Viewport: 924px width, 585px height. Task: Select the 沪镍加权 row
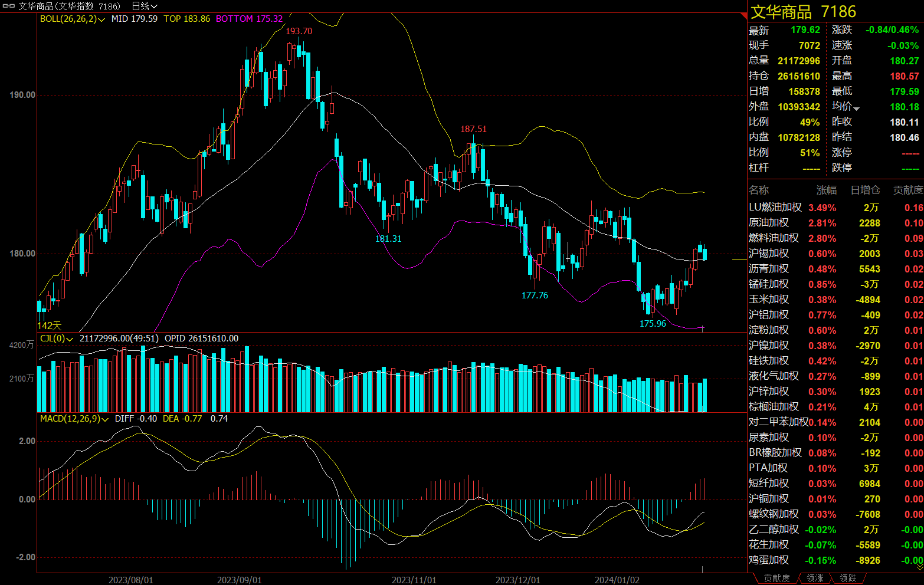(x=835, y=346)
